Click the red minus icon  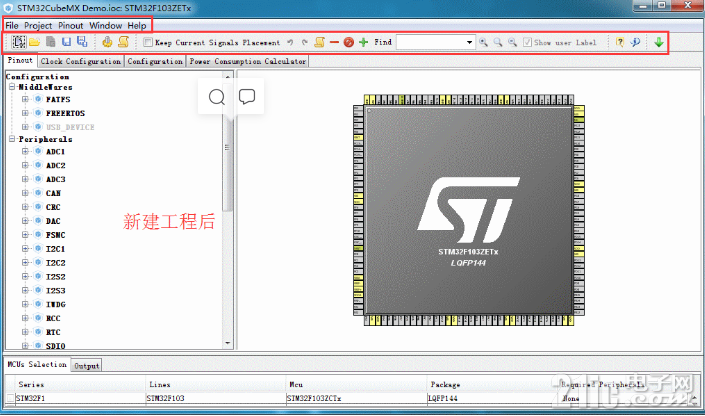pyautogui.click(x=334, y=42)
